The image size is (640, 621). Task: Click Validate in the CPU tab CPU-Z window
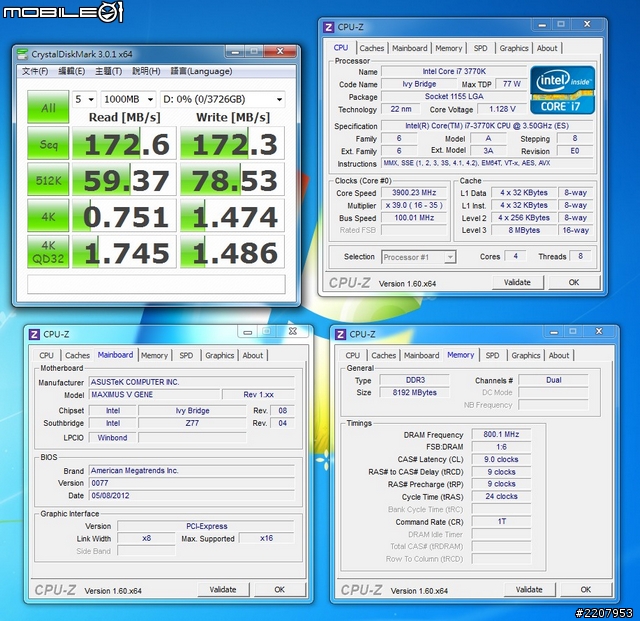518,283
